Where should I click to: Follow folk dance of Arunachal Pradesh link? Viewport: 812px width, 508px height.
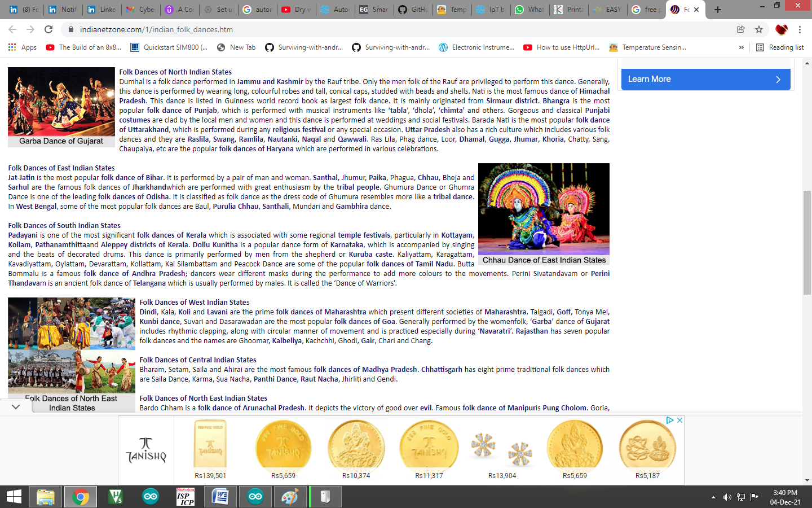point(251,408)
